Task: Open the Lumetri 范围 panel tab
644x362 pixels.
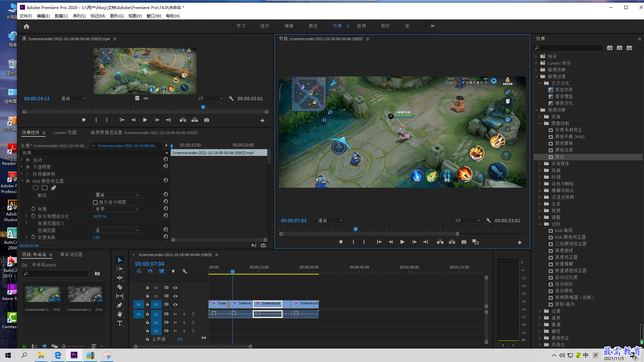Action: pyautogui.click(x=65, y=133)
